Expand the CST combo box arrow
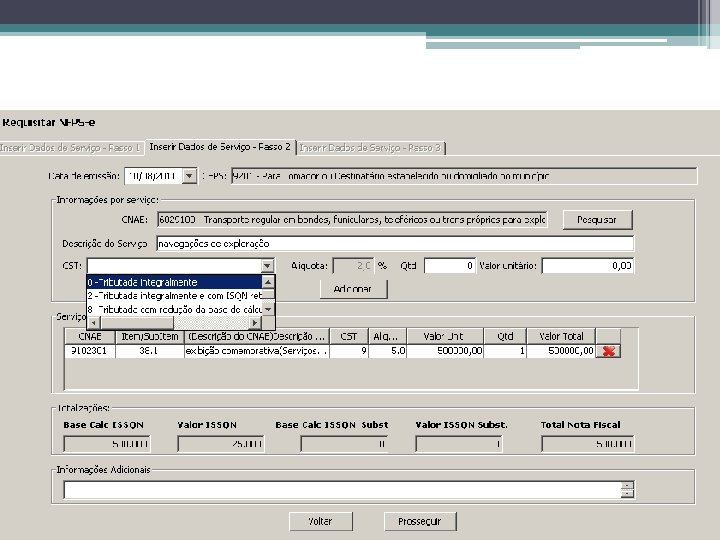Image resolution: width=720 pixels, height=540 pixels. point(267,266)
